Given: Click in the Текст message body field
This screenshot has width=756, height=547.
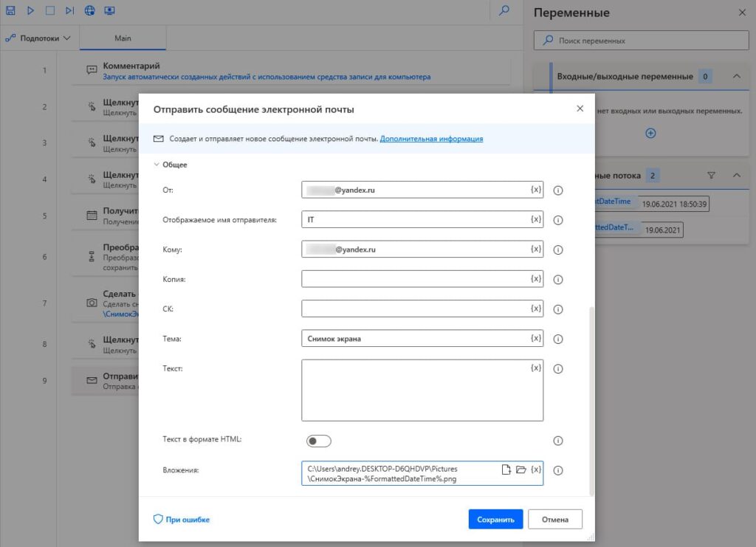Looking at the screenshot, I should 413,390.
